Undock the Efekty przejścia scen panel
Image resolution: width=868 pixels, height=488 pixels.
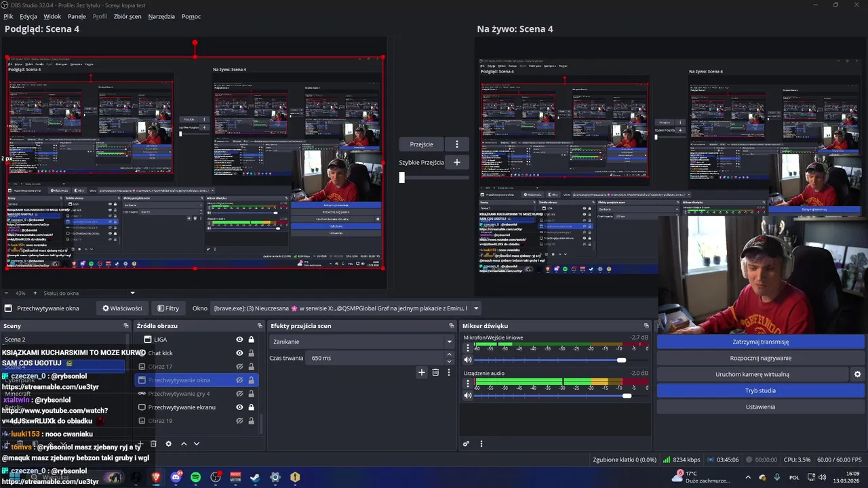452,326
